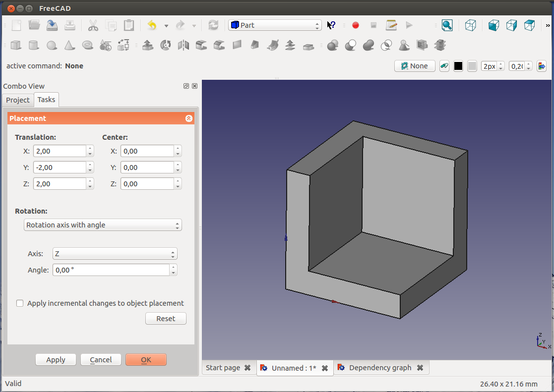Enable Apply incremental changes checkbox
The height and width of the screenshot is (392, 554).
[x=20, y=303]
